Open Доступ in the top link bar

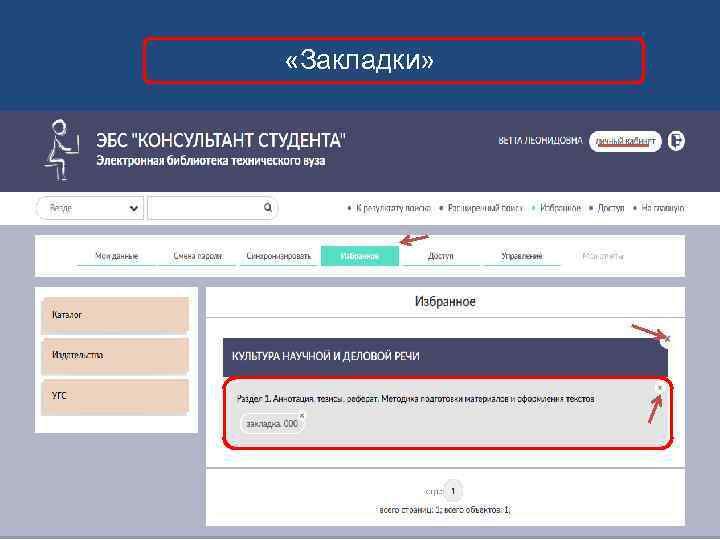tap(611, 208)
